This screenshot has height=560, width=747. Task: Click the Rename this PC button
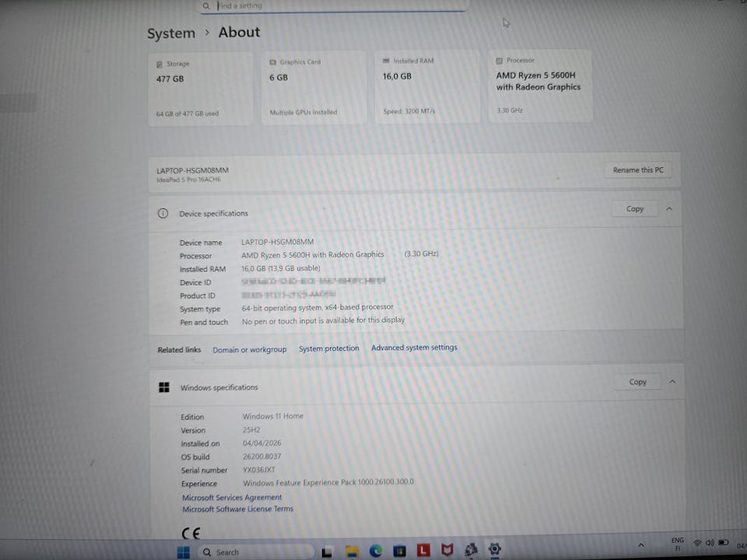point(638,170)
